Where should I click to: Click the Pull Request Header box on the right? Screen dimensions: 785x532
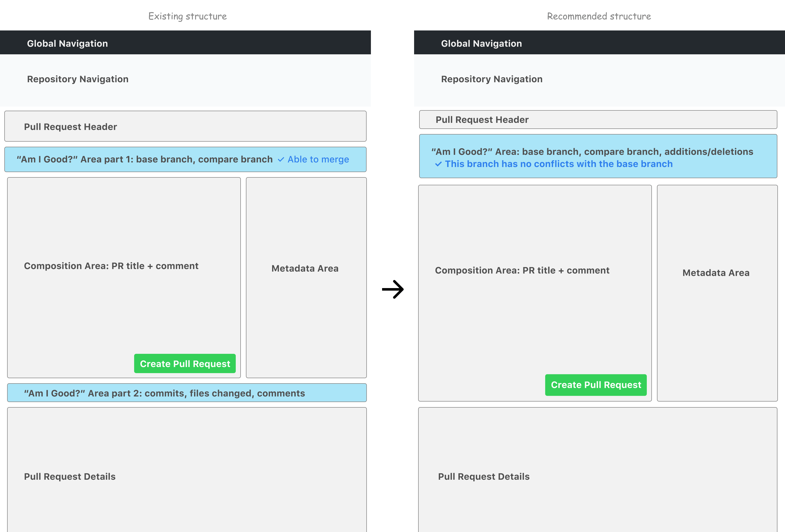point(598,120)
